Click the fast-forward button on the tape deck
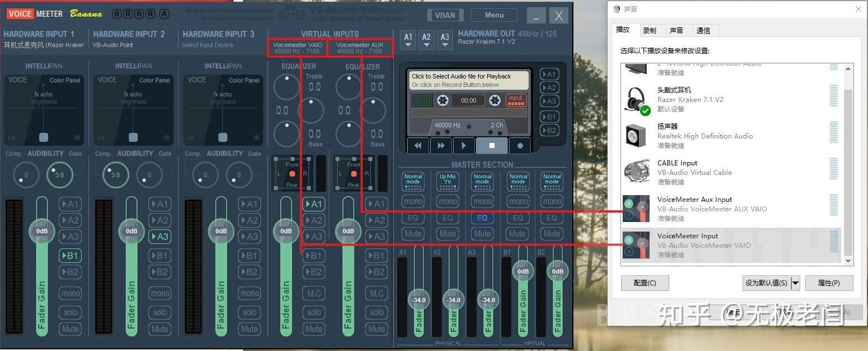 [x=441, y=145]
